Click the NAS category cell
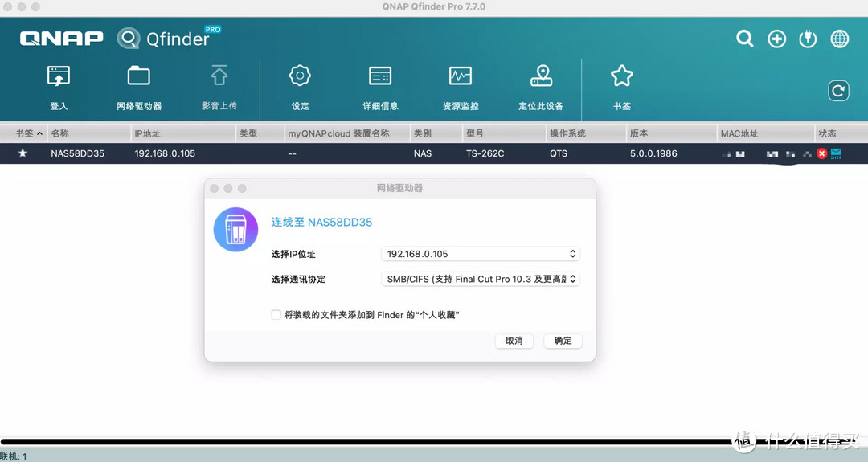Viewport: 868px width, 462px height. [x=423, y=153]
